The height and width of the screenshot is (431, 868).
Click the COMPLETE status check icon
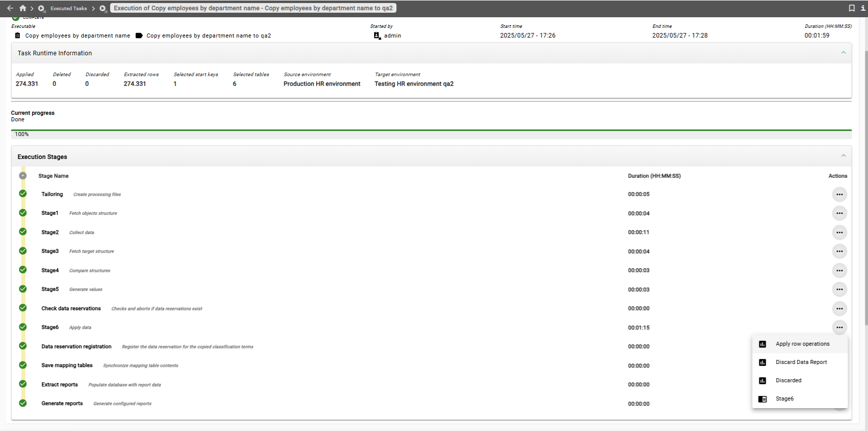coord(16,18)
